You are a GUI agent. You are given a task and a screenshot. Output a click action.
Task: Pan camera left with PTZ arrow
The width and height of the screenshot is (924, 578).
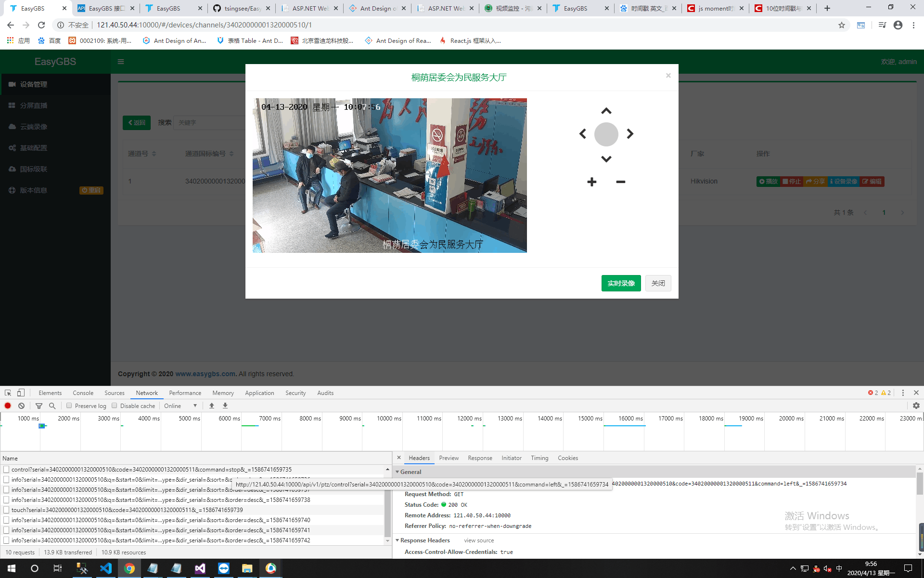(583, 134)
